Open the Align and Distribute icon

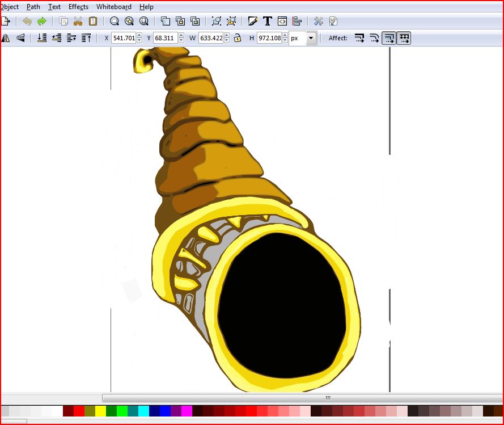tap(297, 22)
